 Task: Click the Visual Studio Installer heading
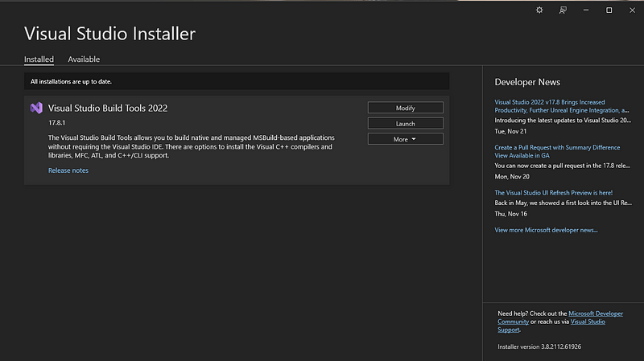109,34
